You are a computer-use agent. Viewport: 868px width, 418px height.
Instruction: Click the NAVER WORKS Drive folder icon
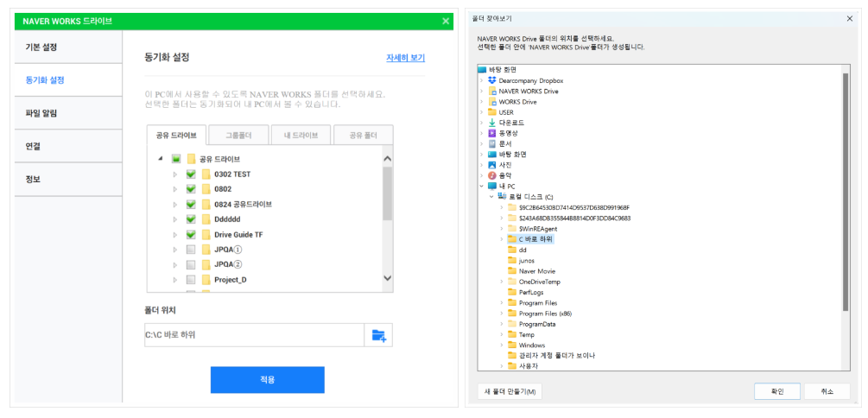pyautogui.click(x=492, y=91)
